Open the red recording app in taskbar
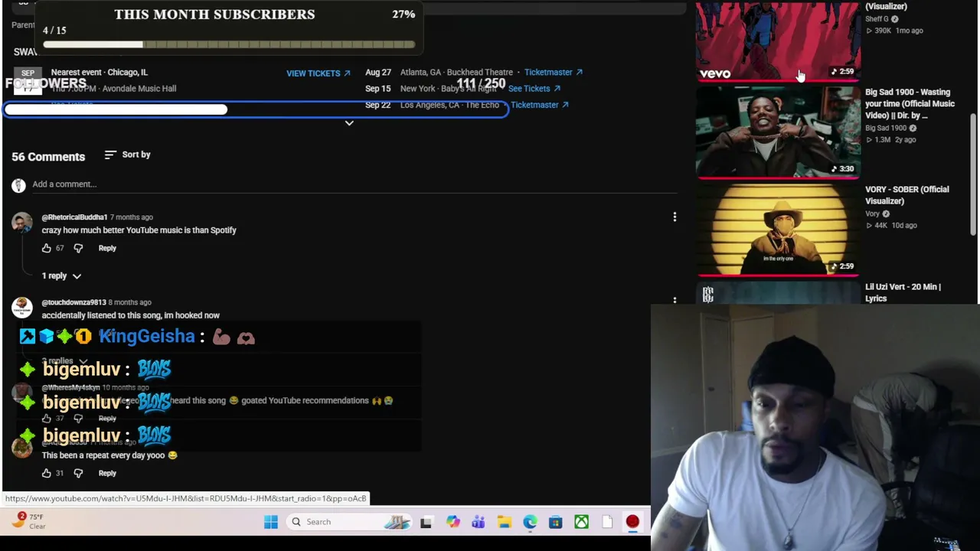The width and height of the screenshot is (980, 551). [632, 522]
